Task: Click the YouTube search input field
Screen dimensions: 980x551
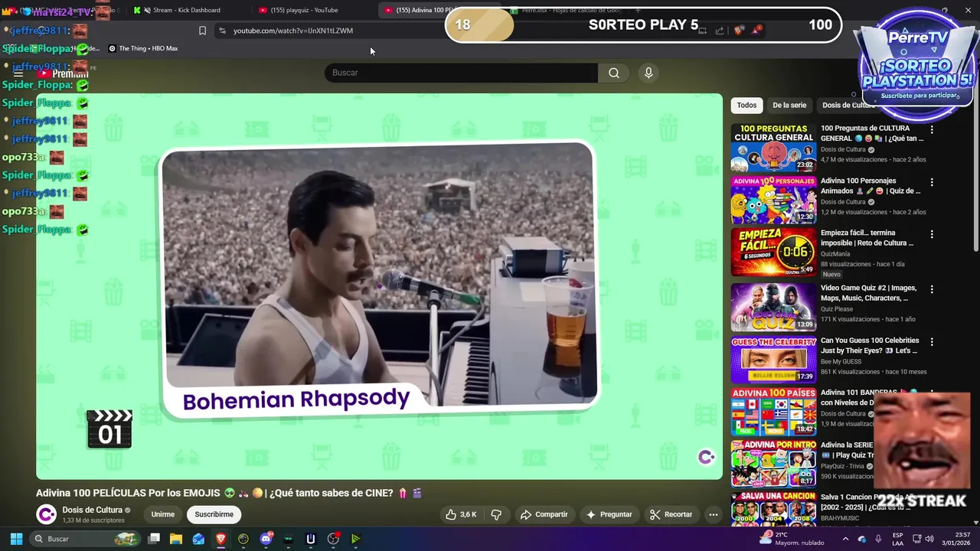Action: 462,73
